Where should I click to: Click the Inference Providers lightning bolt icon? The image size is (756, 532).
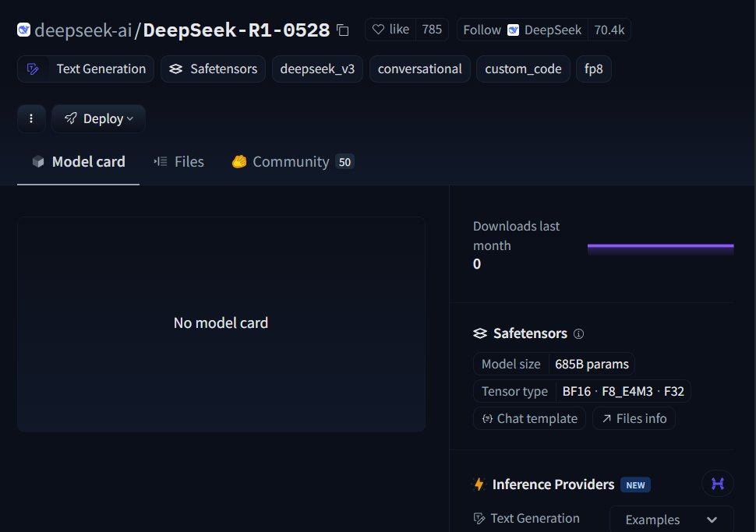(x=479, y=484)
